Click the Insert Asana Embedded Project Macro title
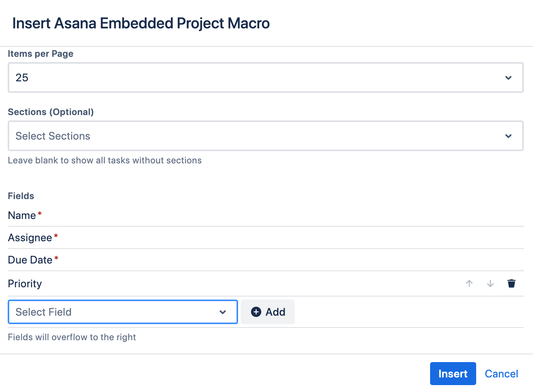Image resolution: width=533 pixels, height=392 pixels. pyautogui.click(x=141, y=23)
